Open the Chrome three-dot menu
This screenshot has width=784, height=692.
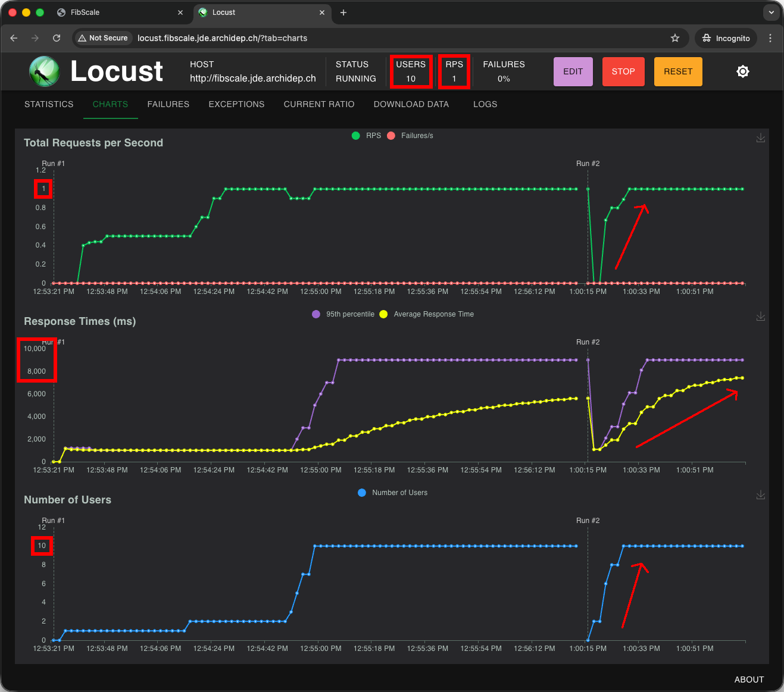(x=770, y=38)
